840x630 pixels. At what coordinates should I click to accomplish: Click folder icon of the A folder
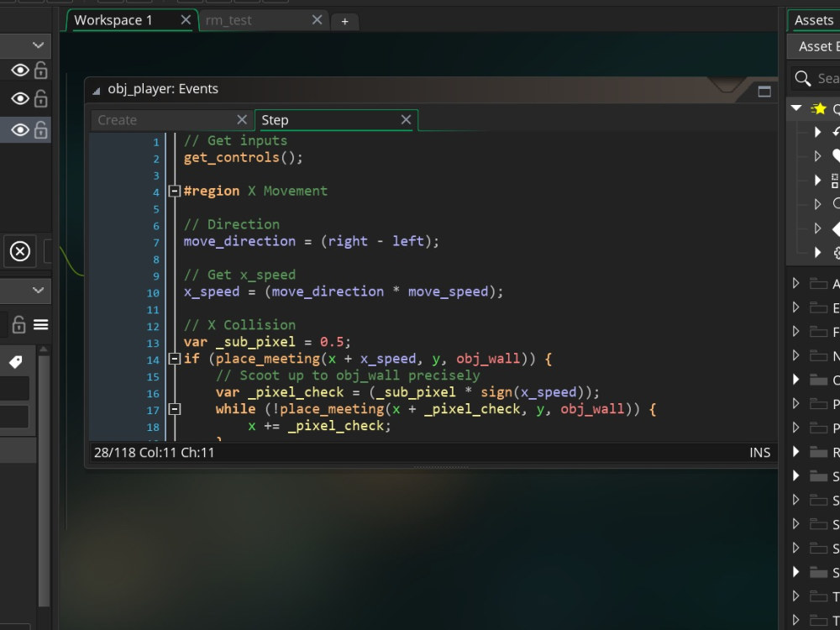(818, 283)
